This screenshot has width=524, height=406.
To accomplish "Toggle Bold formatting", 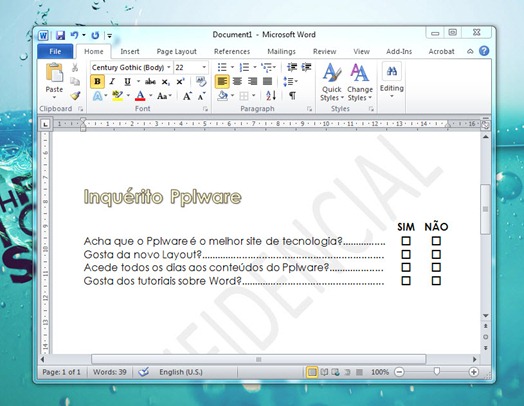I will (x=97, y=82).
